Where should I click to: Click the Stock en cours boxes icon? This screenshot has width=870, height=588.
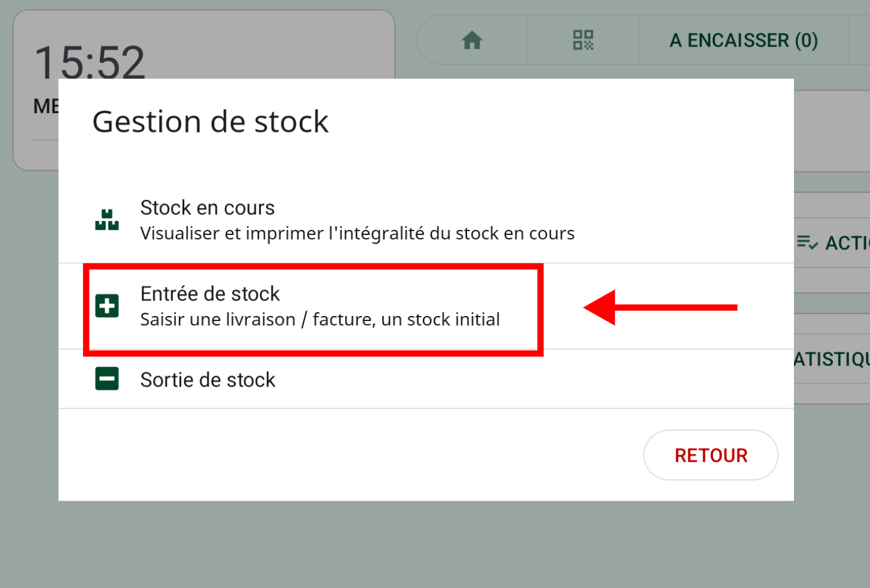[107, 220]
